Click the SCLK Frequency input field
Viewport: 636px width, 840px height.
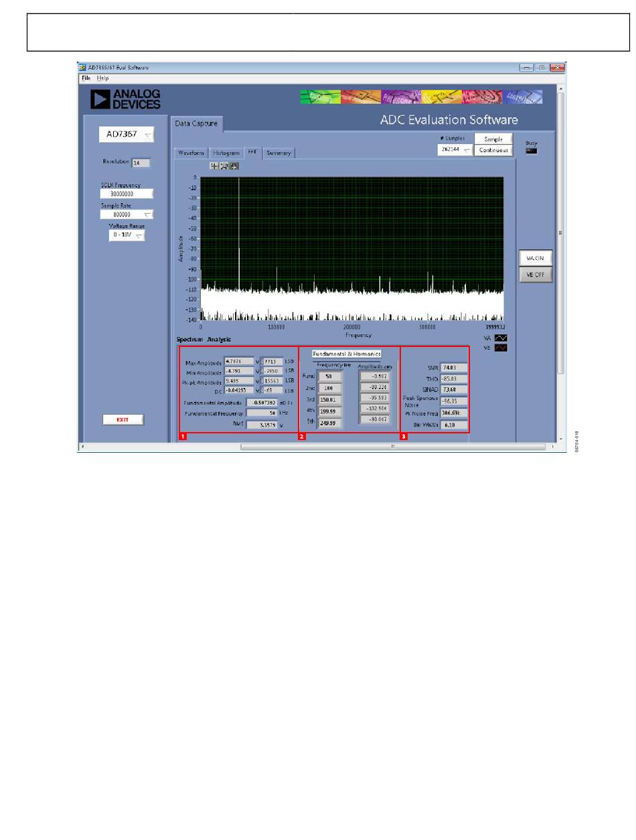(x=127, y=194)
